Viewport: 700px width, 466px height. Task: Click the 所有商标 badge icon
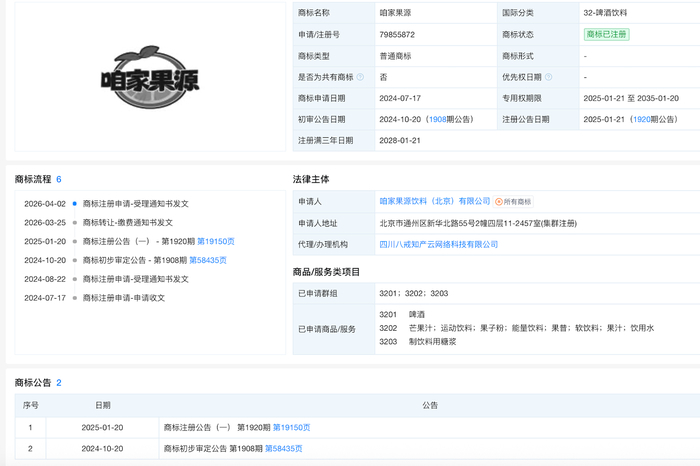499,201
